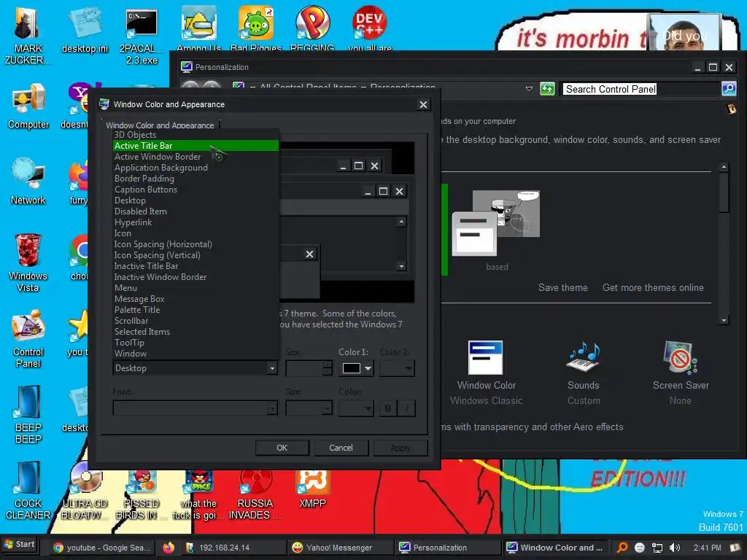Select the 2PACAL 2.3.exe desktop icon
Viewport: 747px width, 560px height.
[x=142, y=34]
